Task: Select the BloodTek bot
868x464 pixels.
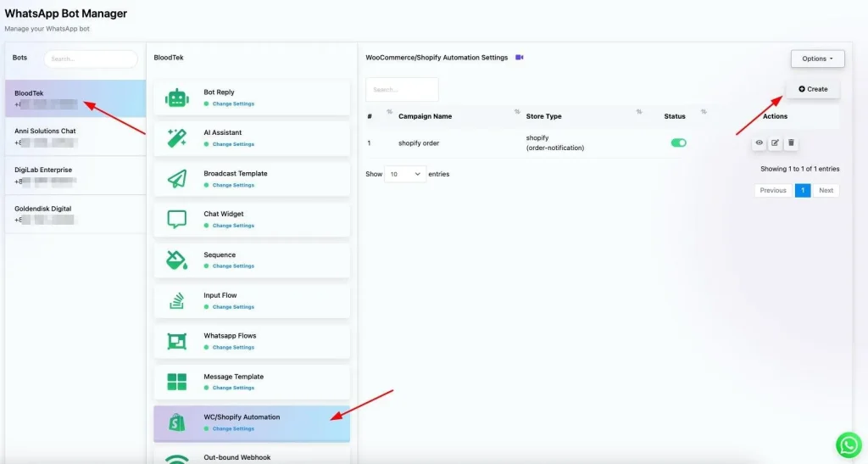Action: click(x=75, y=98)
